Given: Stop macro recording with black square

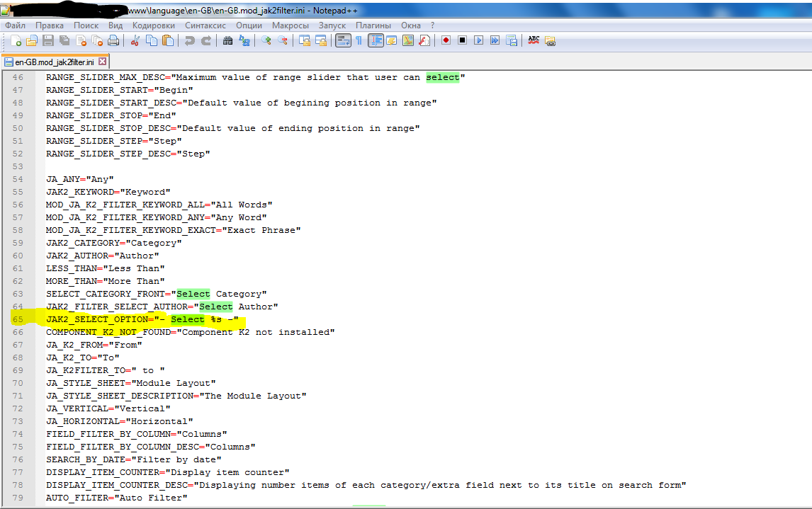Looking at the screenshot, I should 463,40.
